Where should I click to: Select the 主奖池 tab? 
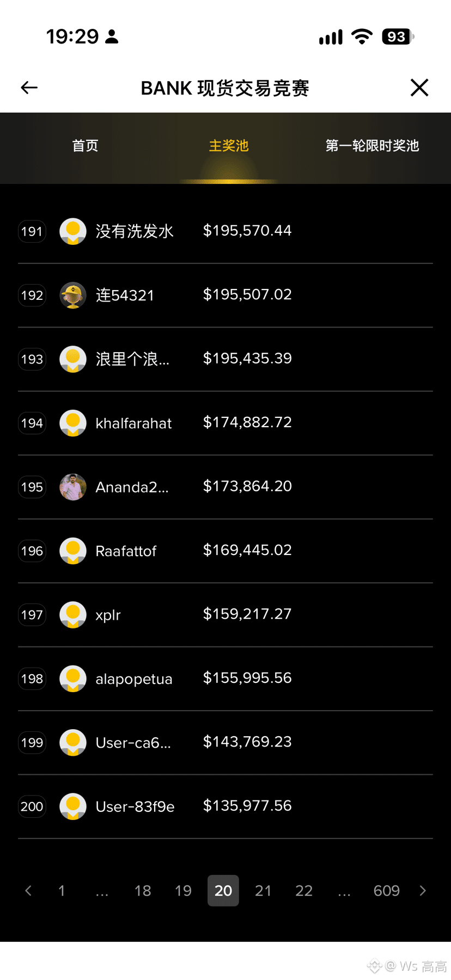[x=229, y=146]
